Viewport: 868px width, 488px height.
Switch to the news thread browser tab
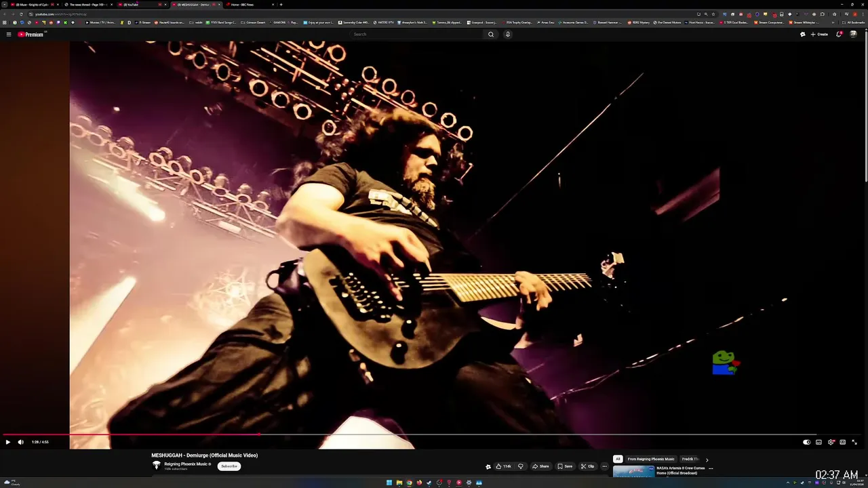(88, 5)
